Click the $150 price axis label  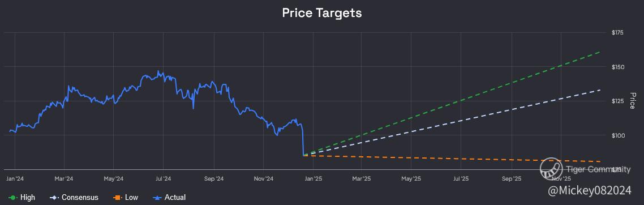(618, 67)
